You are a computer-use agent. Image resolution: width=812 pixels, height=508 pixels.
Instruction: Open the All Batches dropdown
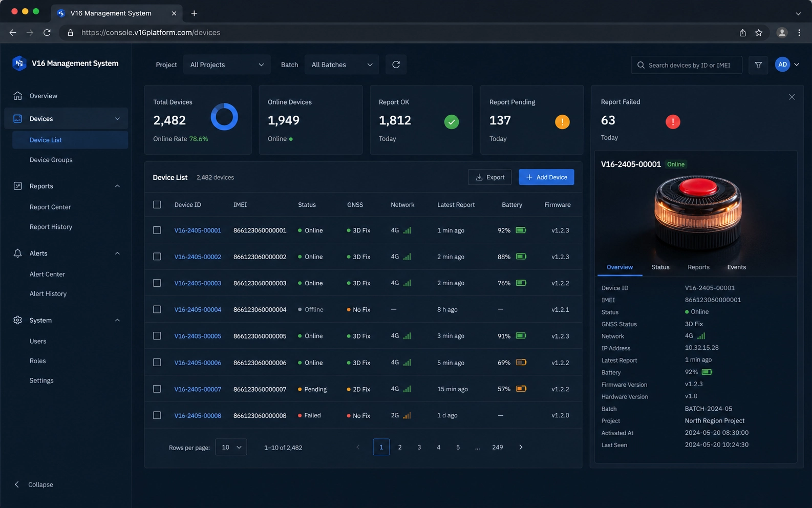click(341, 65)
